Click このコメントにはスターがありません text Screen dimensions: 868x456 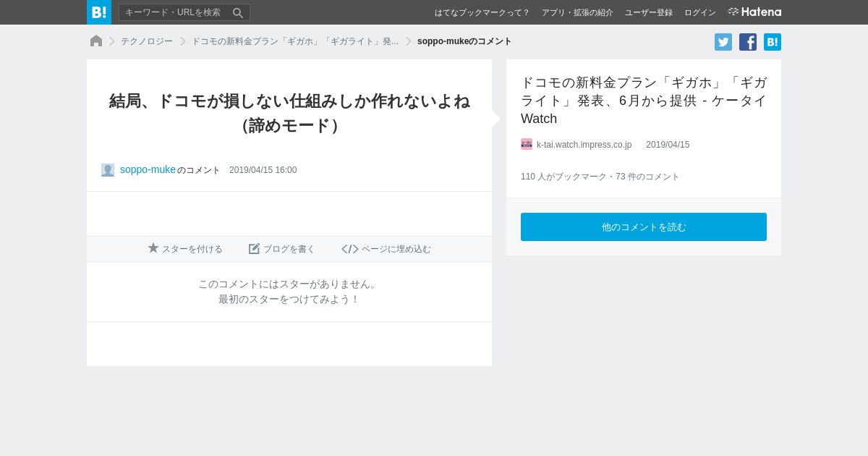tap(289, 284)
